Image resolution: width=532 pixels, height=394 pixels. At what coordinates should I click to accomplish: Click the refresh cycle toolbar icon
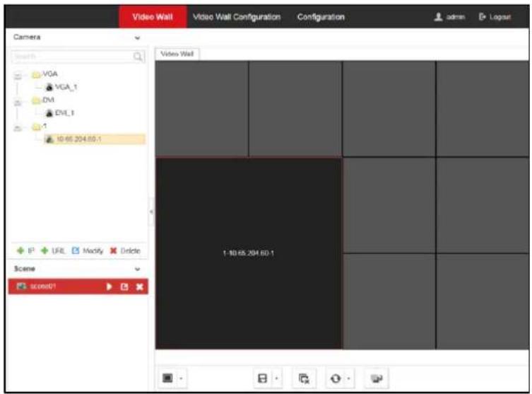click(x=336, y=378)
